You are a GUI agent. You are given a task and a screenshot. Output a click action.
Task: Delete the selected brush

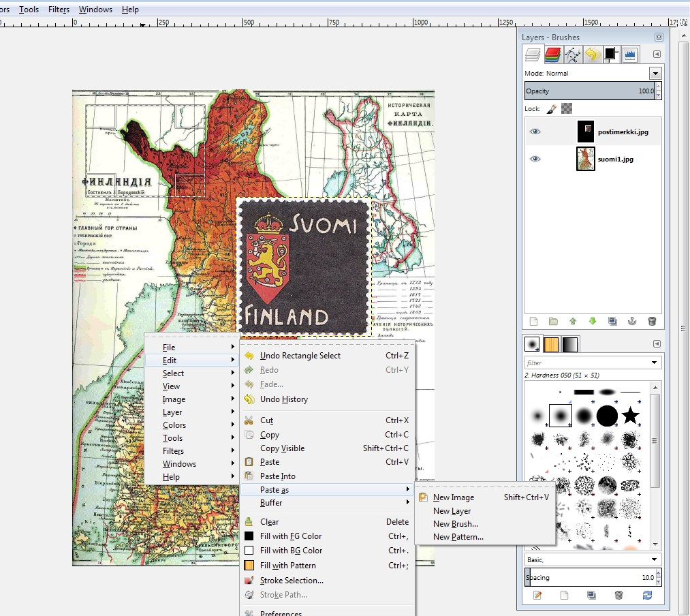tap(618, 596)
